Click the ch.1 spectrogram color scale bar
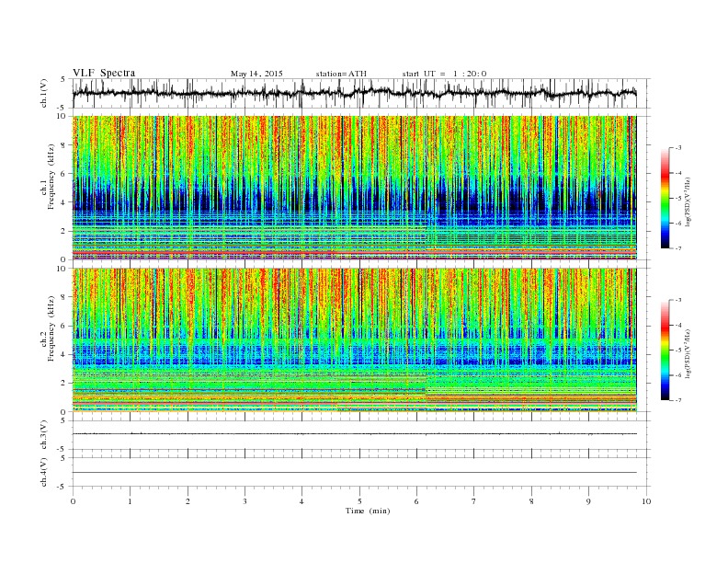728x563 pixels. click(665, 198)
